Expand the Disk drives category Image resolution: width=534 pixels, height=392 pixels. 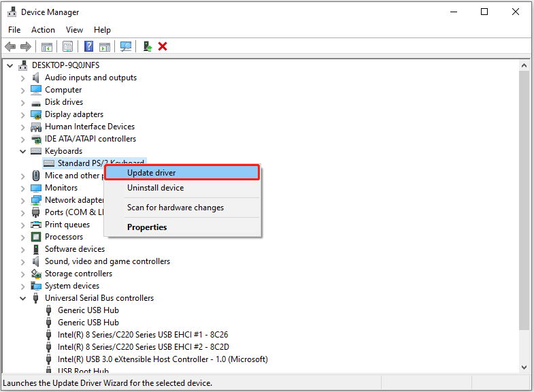(x=22, y=103)
